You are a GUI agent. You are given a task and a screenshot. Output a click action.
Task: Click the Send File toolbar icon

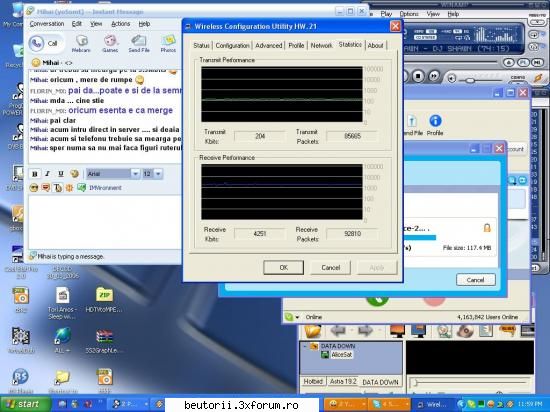pyautogui.click(x=139, y=44)
